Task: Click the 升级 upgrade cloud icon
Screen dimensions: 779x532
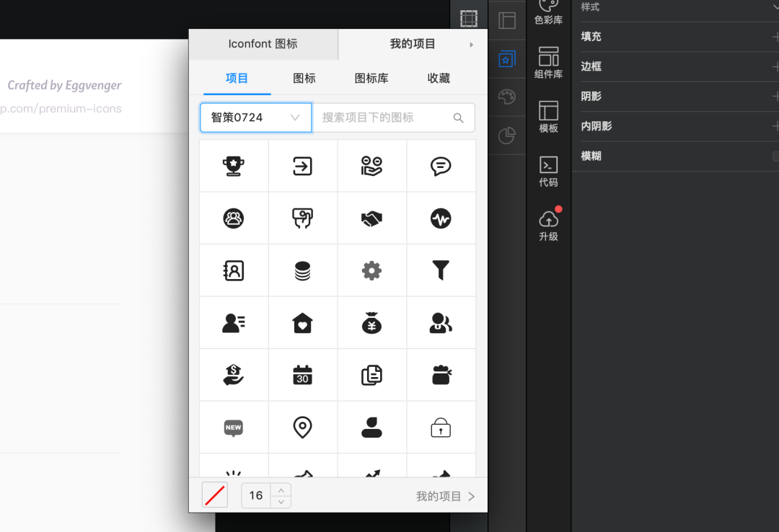Action: pyautogui.click(x=548, y=225)
